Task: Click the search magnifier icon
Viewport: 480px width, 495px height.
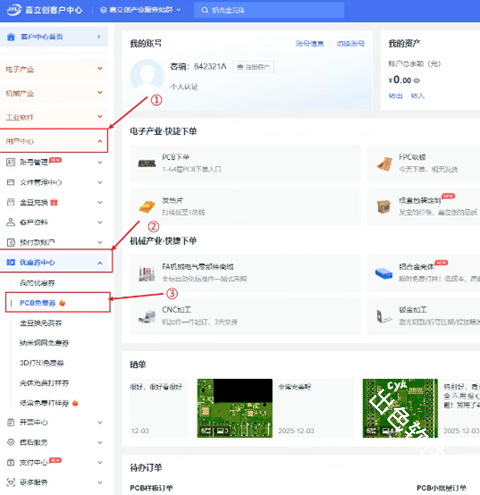Action: pyautogui.click(x=205, y=10)
